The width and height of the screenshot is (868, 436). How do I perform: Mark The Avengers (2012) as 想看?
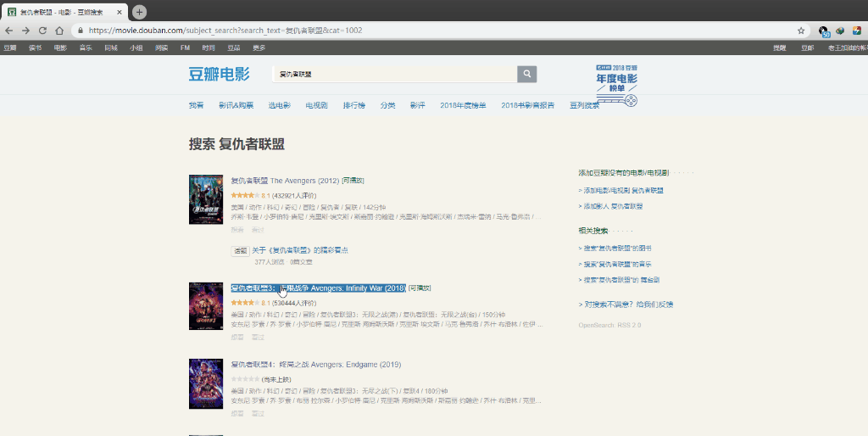coord(237,230)
